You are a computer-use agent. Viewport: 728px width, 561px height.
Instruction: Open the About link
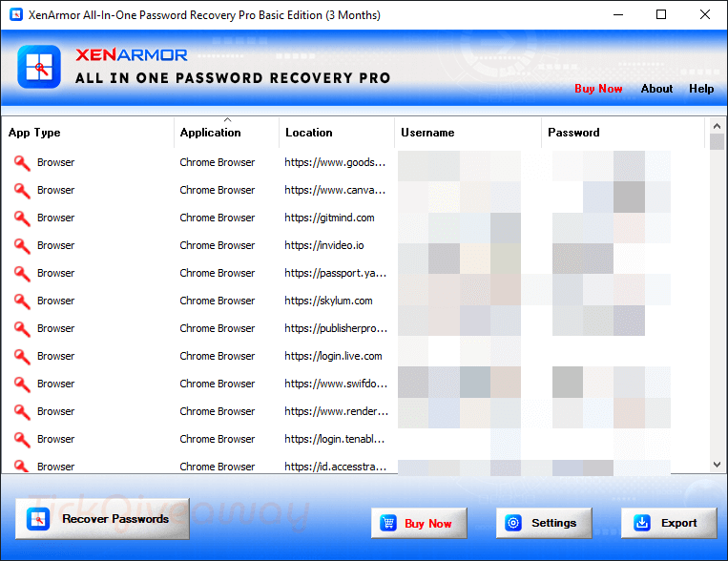click(656, 89)
